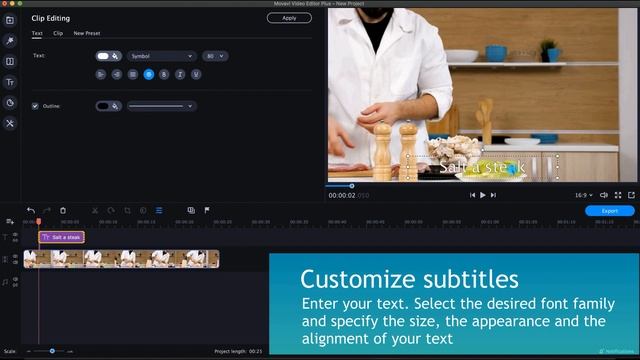
Task: Pick the white text color swatch
Action: pos(103,56)
